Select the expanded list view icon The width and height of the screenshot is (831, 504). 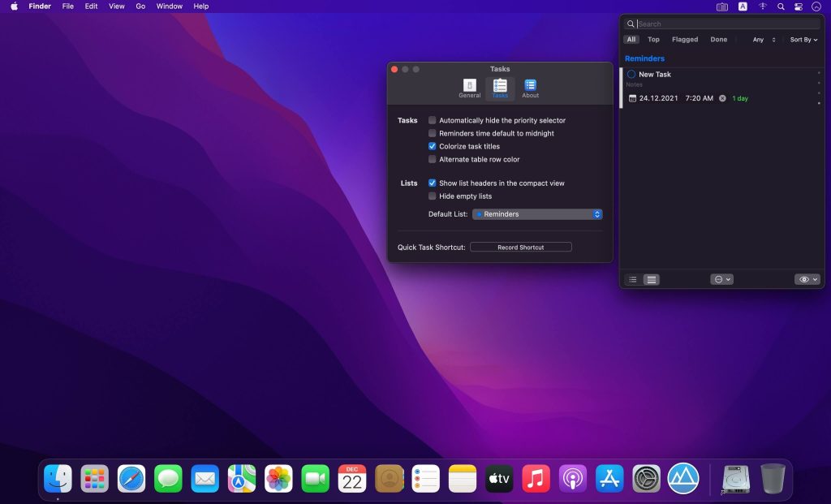(x=651, y=279)
